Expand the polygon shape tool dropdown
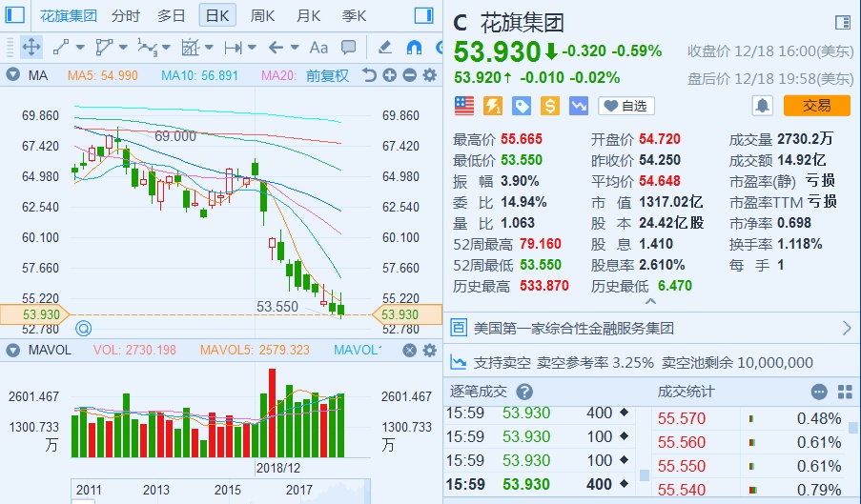This screenshot has width=861, height=504. (x=123, y=48)
